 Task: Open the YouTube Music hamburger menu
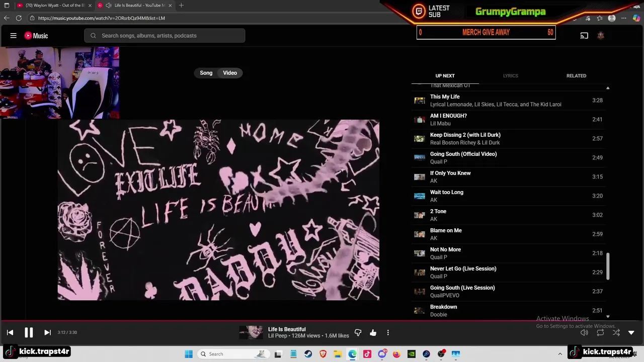pyautogui.click(x=14, y=36)
